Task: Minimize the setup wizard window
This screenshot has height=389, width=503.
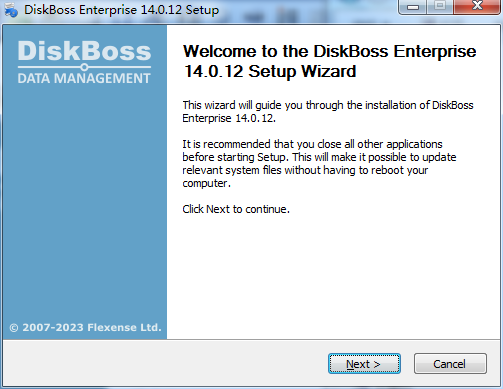Action: pos(412,6)
